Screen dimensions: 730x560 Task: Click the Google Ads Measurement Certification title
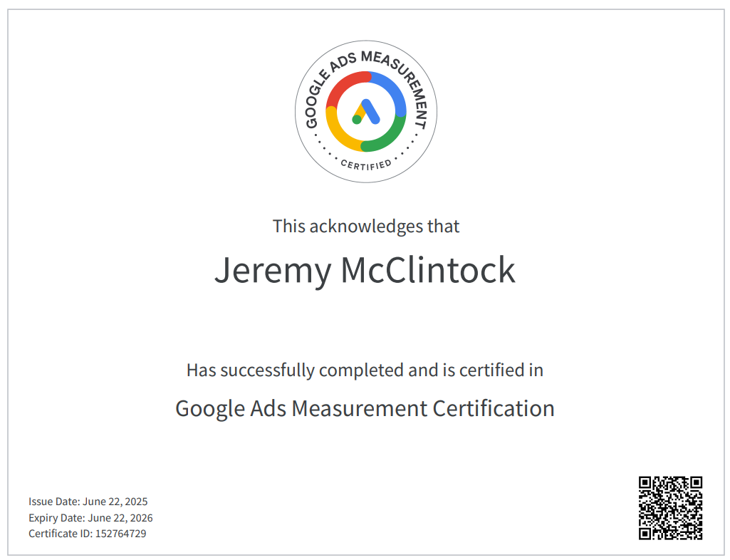pyautogui.click(x=365, y=409)
